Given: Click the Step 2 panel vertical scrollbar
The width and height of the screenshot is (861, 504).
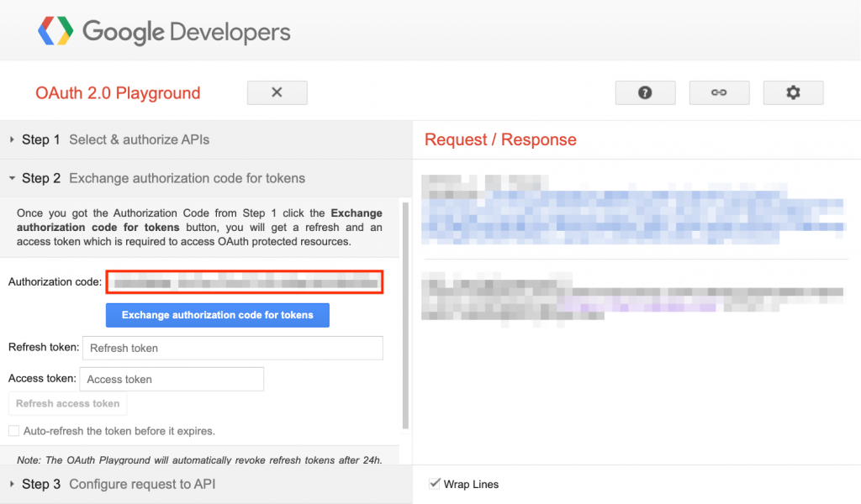Looking at the screenshot, I should pyautogui.click(x=406, y=315).
